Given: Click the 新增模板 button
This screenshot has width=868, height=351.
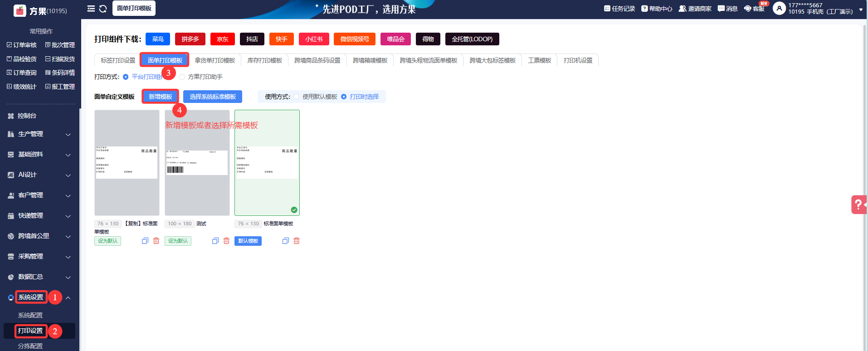Looking at the screenshot, I should pos(161,97).
